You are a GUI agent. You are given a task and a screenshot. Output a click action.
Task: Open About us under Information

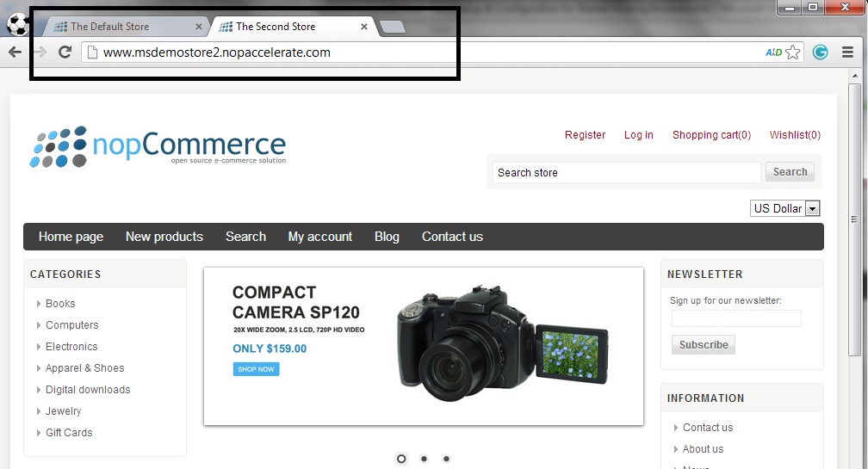pos(703,449)
